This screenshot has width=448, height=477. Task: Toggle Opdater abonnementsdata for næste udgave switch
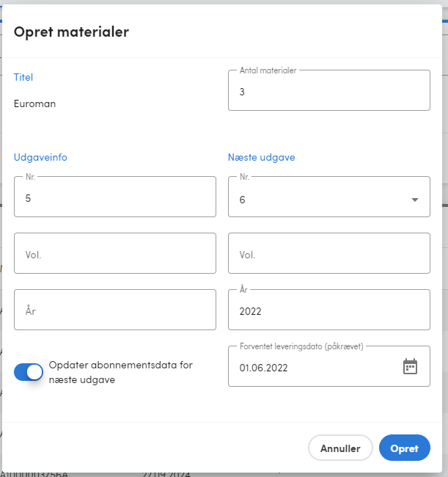[x=29, y=372]
